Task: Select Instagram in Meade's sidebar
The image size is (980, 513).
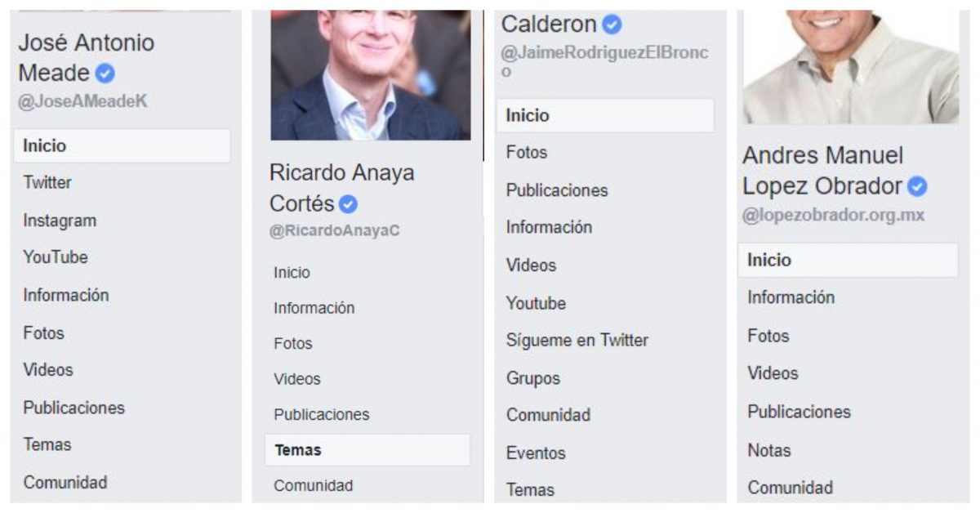Action: tap(60, 221)
